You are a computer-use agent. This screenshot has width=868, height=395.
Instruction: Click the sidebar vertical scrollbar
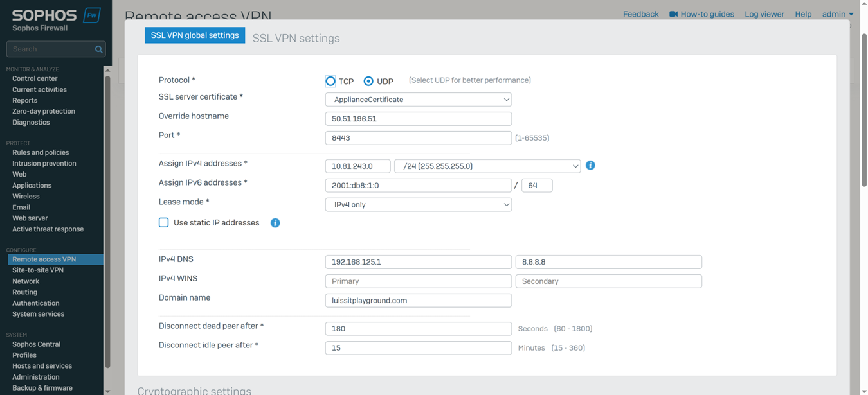coord(107,222)
